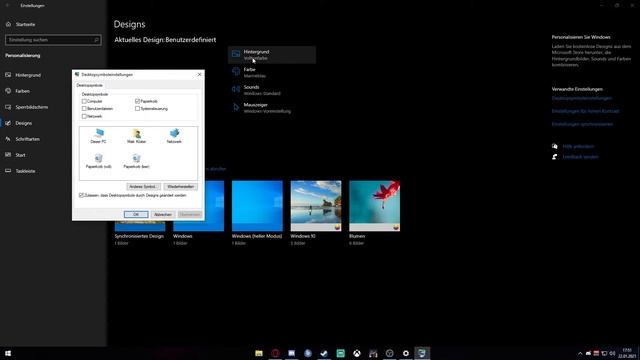Click the search magnifier in settings search box

97,40
